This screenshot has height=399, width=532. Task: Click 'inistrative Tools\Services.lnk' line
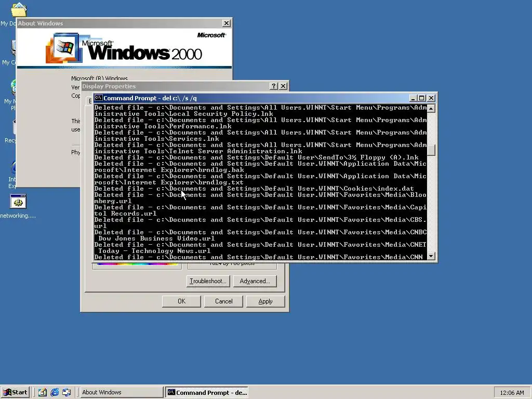coord(157,139)
